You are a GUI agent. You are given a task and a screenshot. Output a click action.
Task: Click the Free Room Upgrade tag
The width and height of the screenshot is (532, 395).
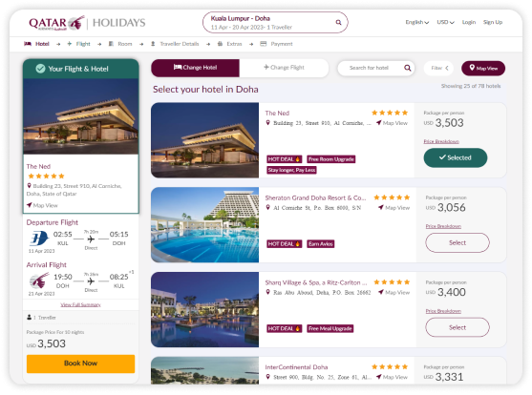[x=331, y=159]
